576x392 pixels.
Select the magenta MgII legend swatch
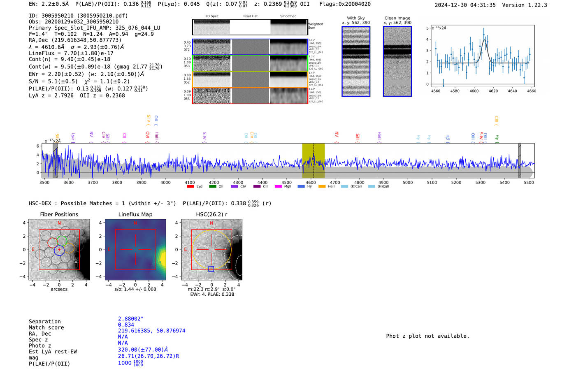coord(279,186)
